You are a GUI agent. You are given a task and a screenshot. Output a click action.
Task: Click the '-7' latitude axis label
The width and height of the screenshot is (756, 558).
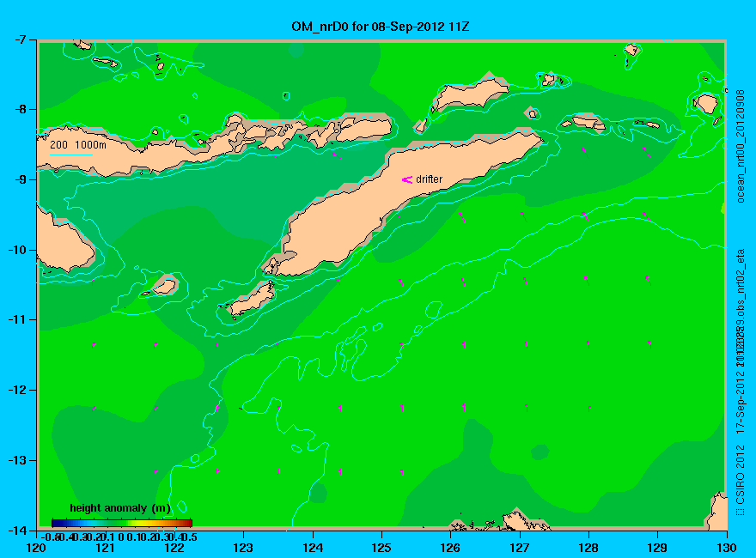pos(21,39)
